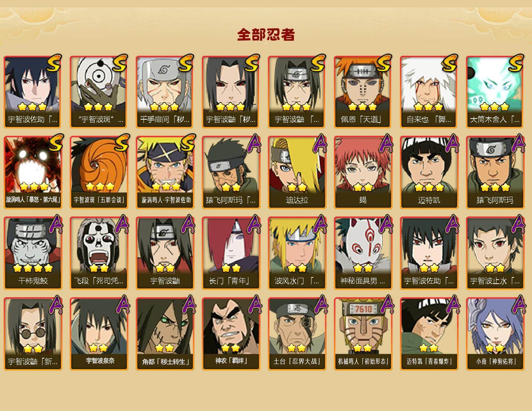The image size is (532, 411).
Task: Select the 佩恩「天道」 ninja card
Action: pyautogui.click(x=362, y=92)
